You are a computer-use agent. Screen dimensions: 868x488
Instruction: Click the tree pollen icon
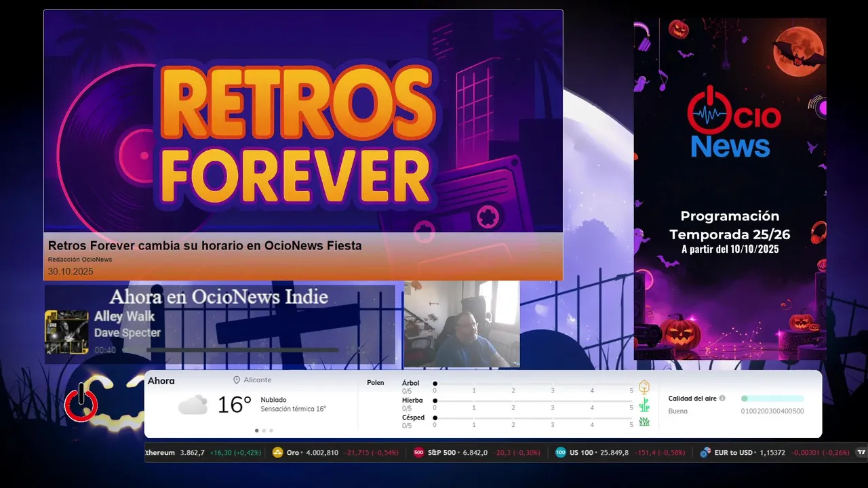644,387
